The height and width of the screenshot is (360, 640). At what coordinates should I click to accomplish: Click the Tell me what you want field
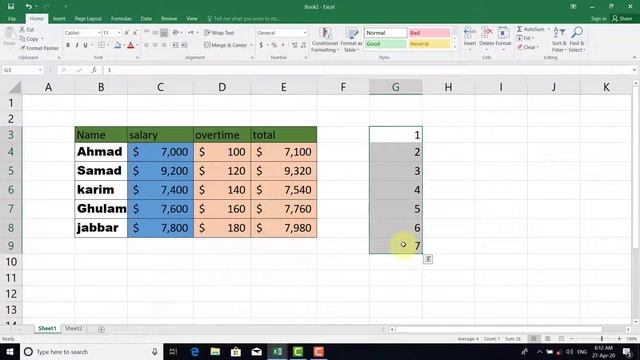pyautogui.click(x=244, y=19)
